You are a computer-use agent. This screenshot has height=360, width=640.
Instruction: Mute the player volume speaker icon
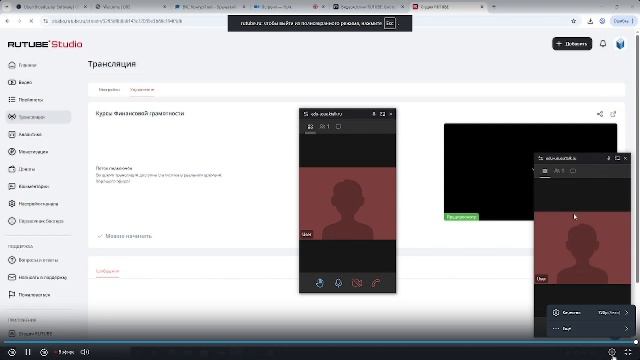click(x=85, y=352)
